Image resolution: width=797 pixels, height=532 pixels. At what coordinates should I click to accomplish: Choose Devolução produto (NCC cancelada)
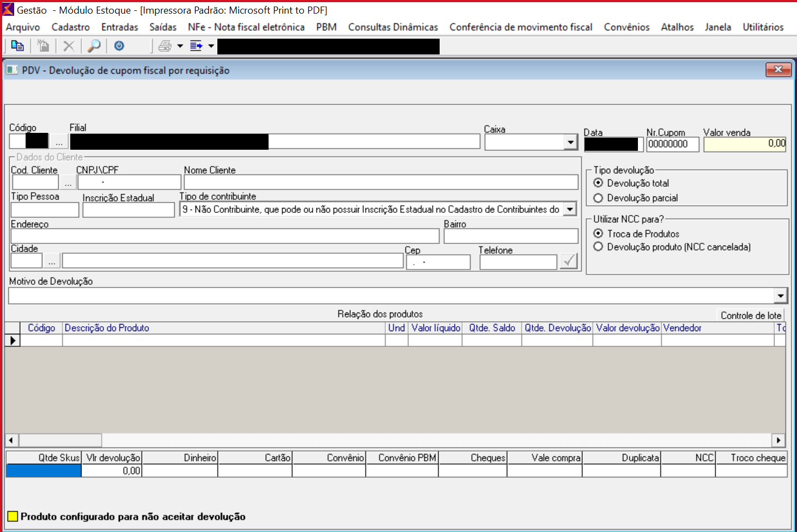coord(598,247)
